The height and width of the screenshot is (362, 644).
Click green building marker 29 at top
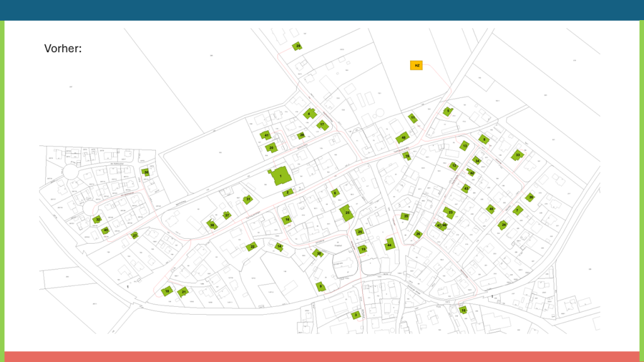[297, 46]
